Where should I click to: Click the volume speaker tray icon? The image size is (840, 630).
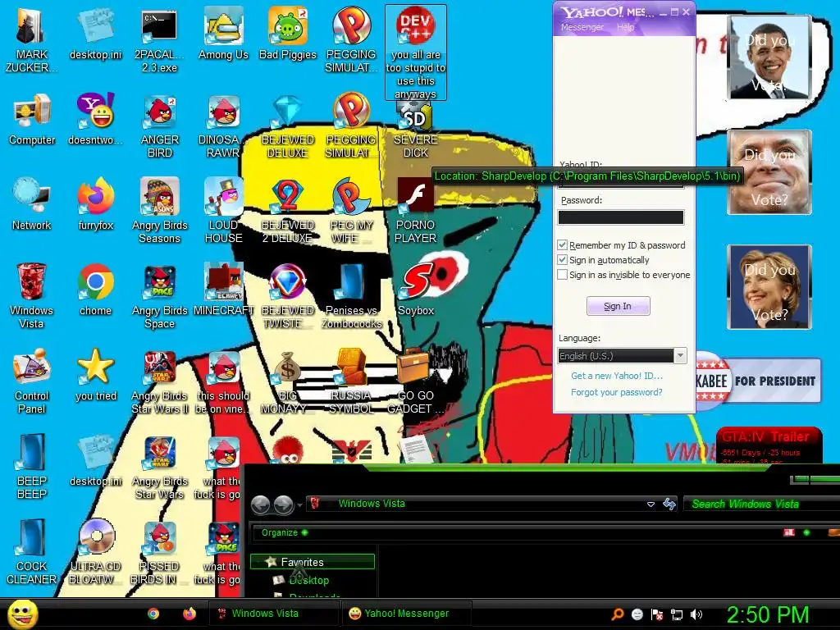(696, 614)
